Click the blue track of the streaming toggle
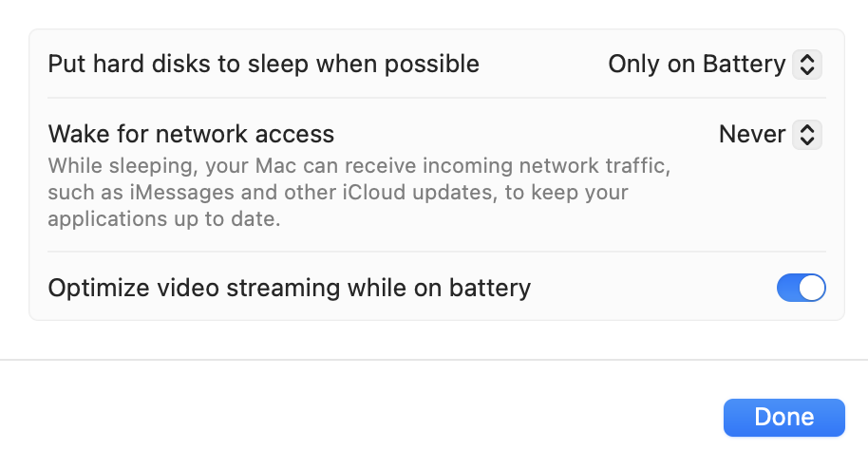 789,288
